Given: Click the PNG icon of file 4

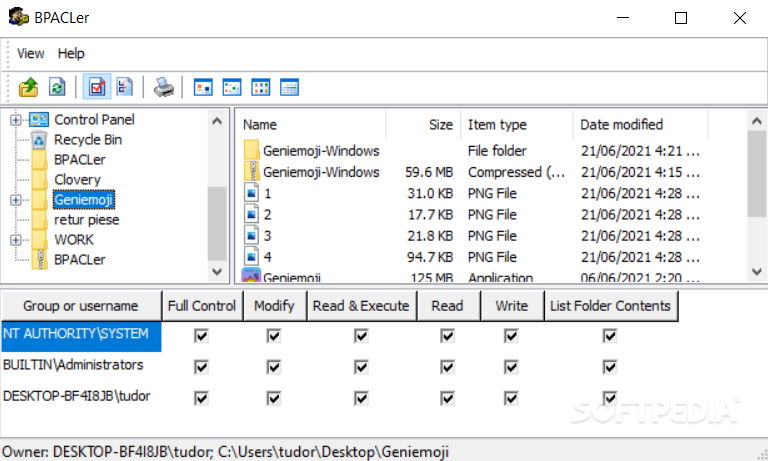Looking at the screenshot, I should pos(251,257).
